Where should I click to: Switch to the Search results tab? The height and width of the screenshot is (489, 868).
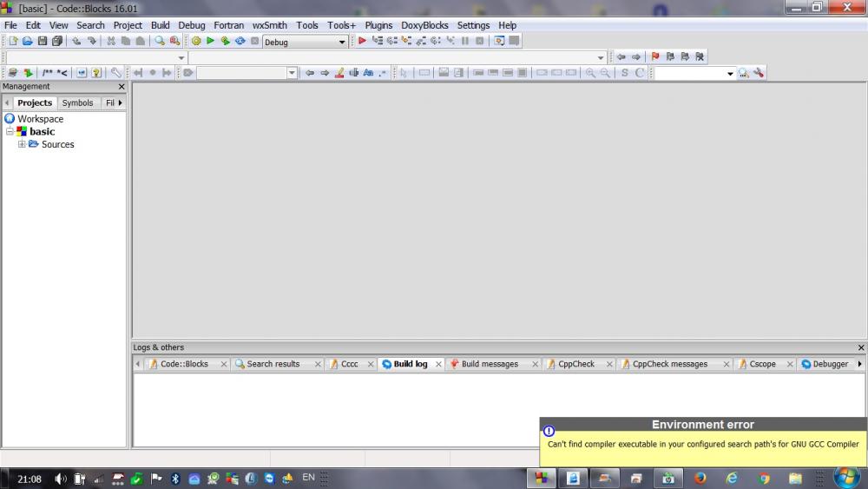(273, 364)
